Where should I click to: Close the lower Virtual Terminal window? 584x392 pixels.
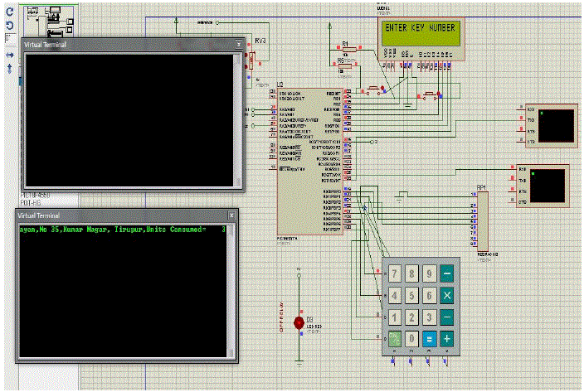(231, 215)
